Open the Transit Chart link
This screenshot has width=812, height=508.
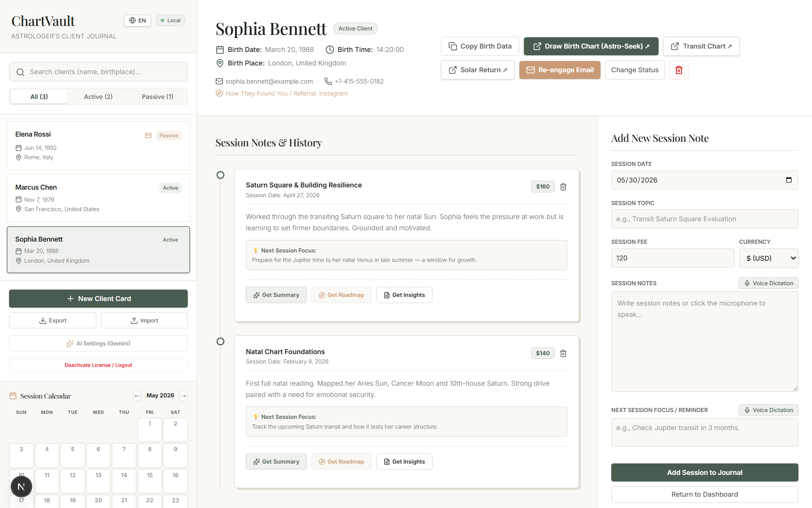click(x=701, y=46)
